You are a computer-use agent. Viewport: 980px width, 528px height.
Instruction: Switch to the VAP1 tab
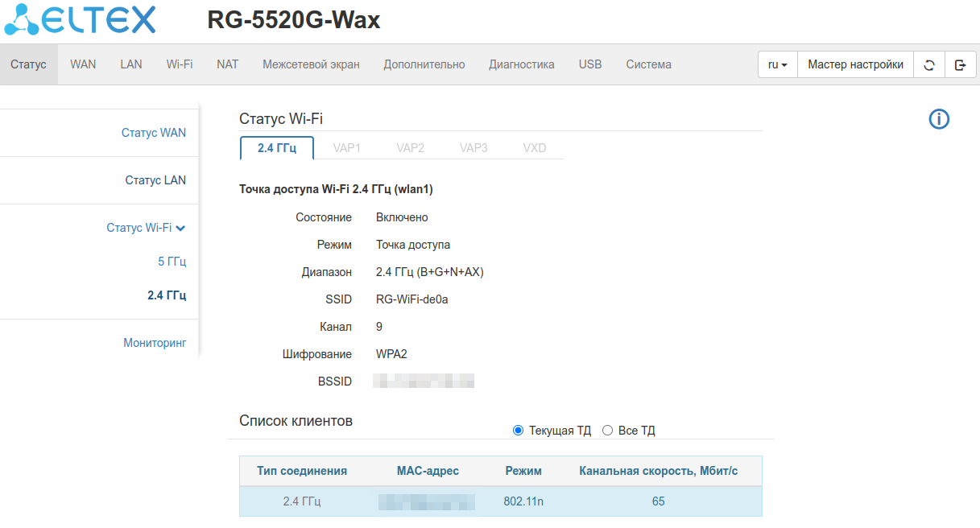click(x=347, y=148)
